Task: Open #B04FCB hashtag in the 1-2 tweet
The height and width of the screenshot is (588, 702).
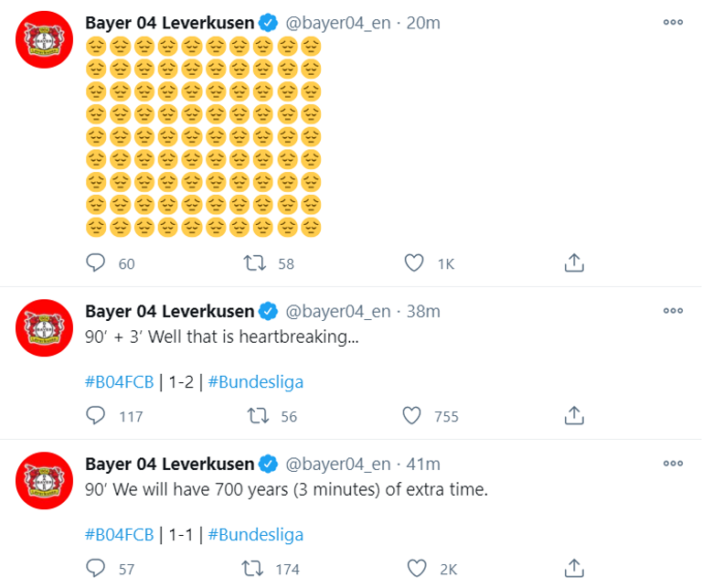Action: [x=120, y=382]
